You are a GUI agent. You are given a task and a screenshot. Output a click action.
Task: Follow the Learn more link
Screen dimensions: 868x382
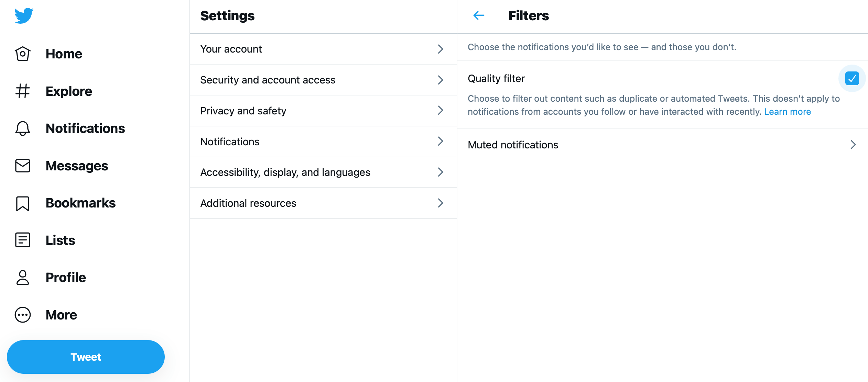tap(787, 112)
